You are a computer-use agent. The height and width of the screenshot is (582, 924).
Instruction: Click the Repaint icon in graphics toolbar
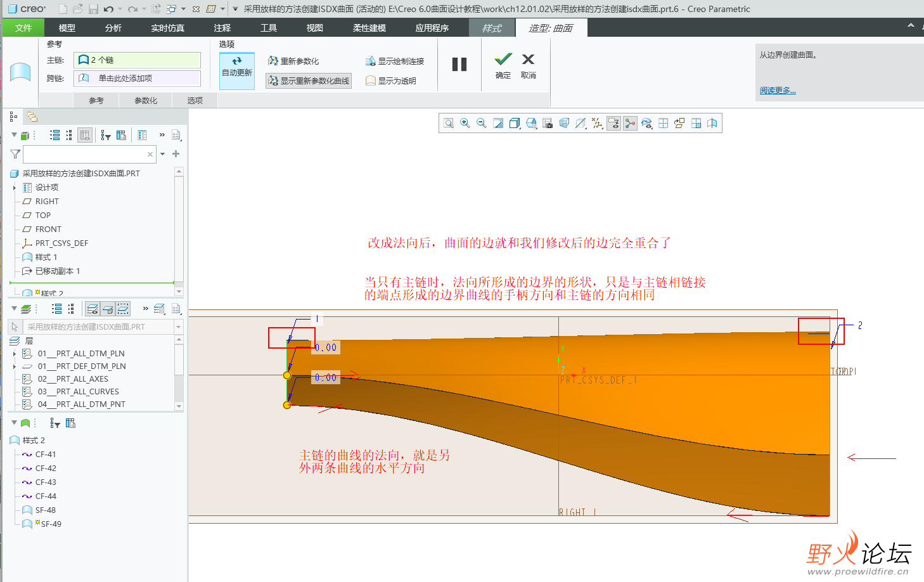(x=498, y=123)
